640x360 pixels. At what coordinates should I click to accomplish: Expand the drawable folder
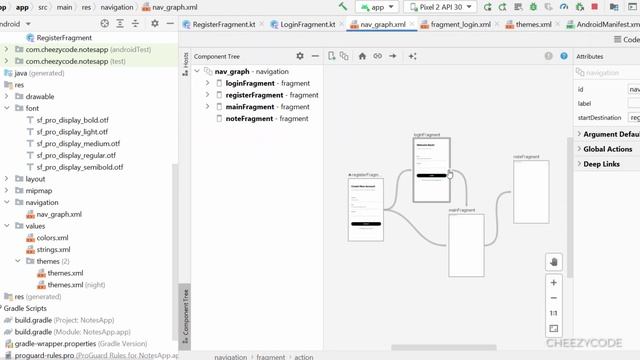pos(7,96)
